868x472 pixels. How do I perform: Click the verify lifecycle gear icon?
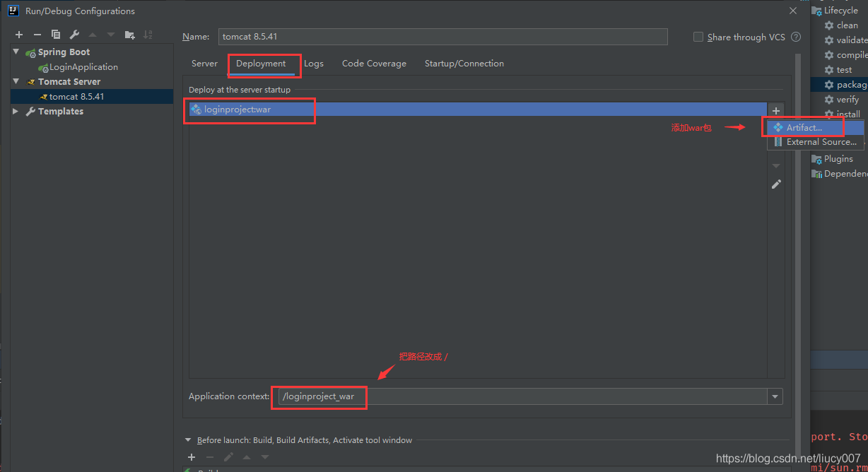click(x=829, y=100)
